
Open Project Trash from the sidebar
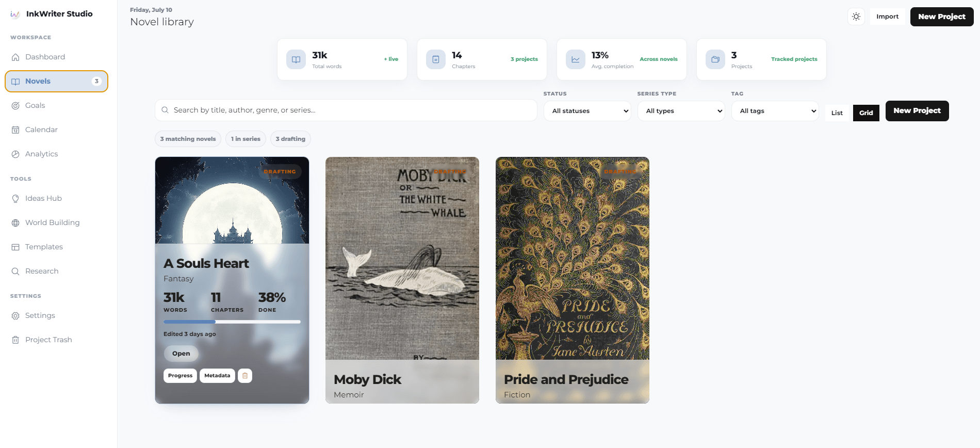pyautogui.click(x=56, y=340)
